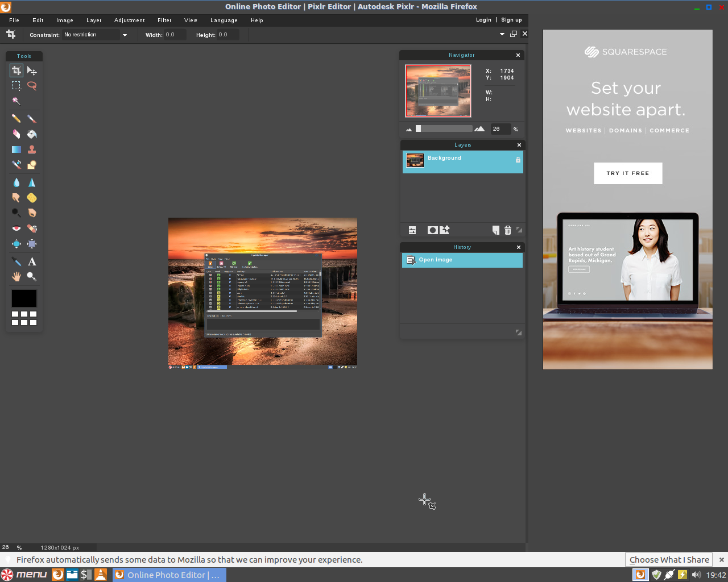Screen dimensions: 728x582
Task: Select the Color Picker eyedropper tool
Action: click(x=16, y=261)
